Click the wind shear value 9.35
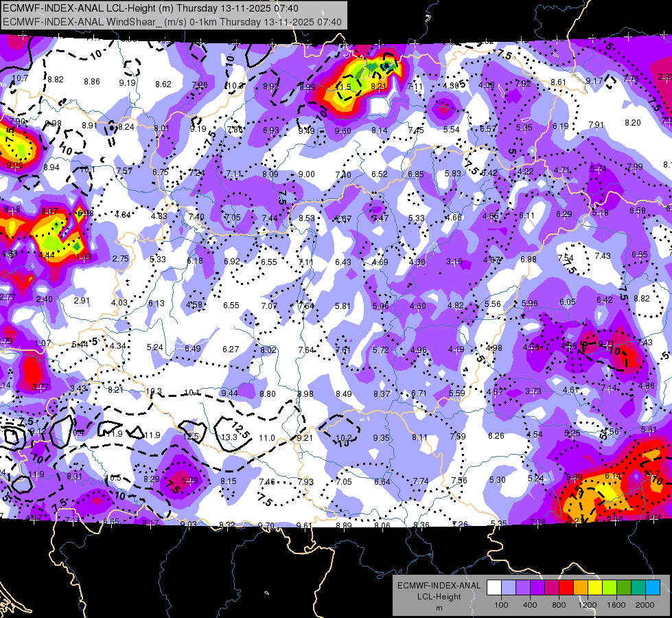This screenshot has width=672, height=618. (x=381, y=437)
